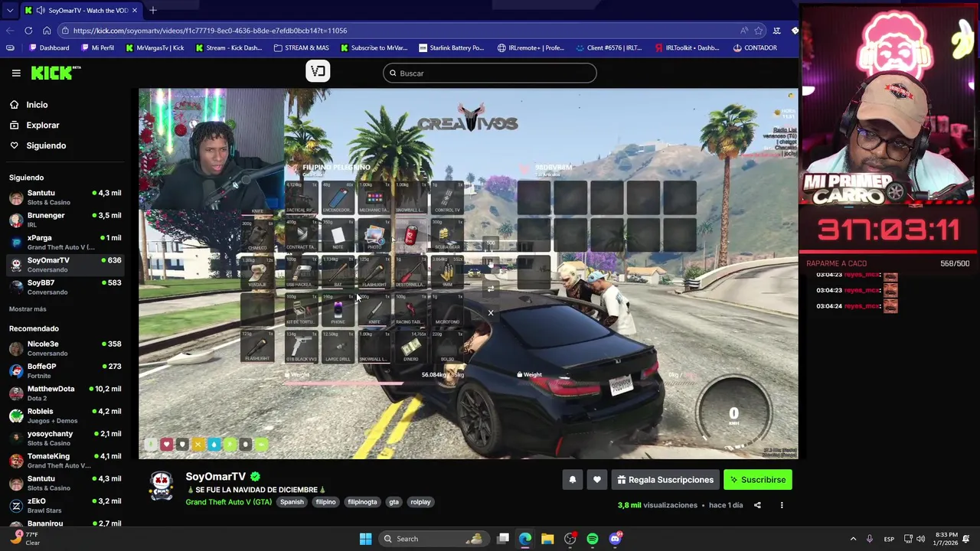Open MatthewDota recommended channel
Image resolution: width=980 pixels, height=551 pixels.
click(65, 393)
